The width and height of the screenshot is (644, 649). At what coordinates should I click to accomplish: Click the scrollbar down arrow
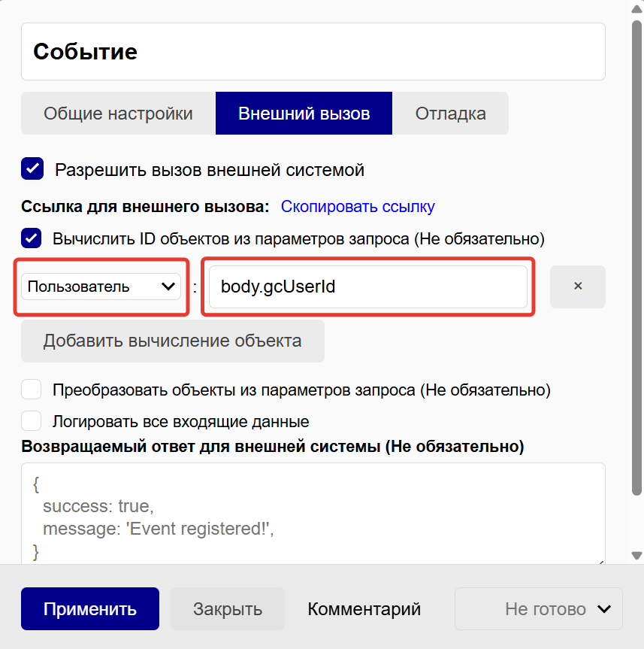636,556
